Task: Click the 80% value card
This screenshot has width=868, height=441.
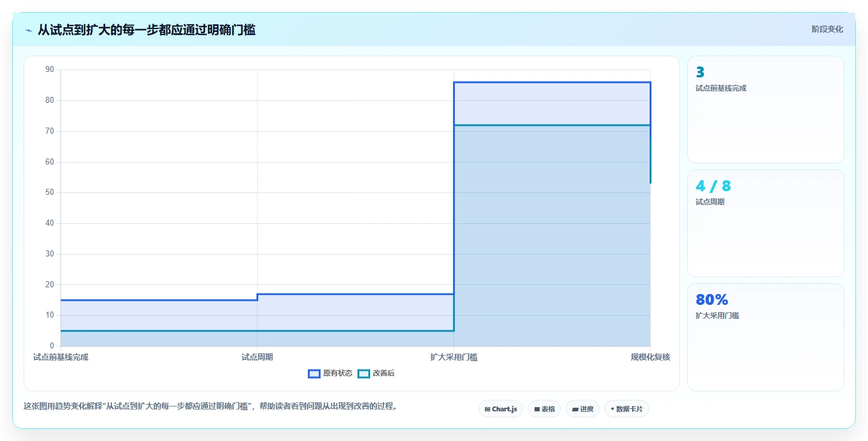Action: click(x=765, y=337)
